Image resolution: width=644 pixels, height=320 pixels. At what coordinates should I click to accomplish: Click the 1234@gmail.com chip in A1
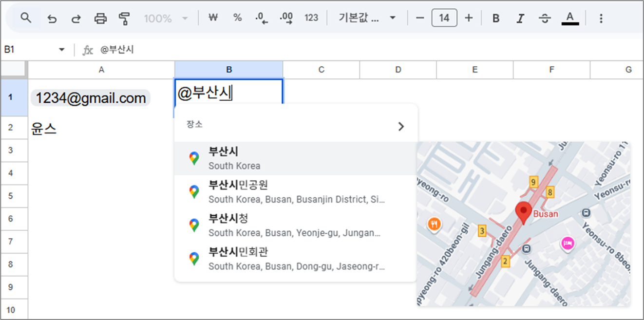click(x=91, y=98)
